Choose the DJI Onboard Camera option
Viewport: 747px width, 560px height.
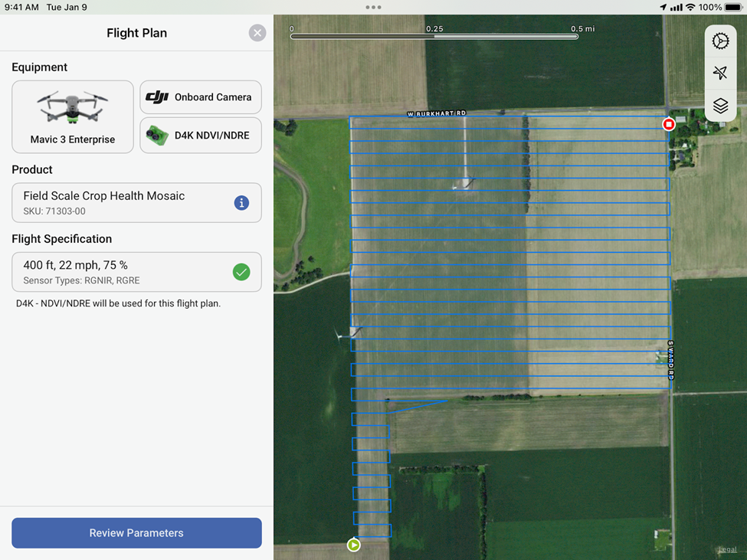pyautogui.click(x=201, y=97)
